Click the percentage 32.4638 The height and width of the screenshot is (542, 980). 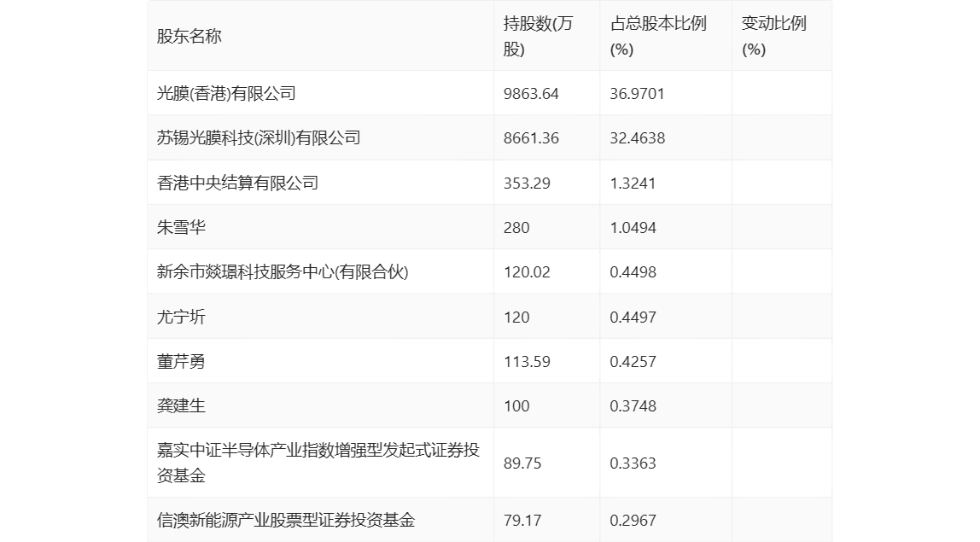(x=638, y=138)
